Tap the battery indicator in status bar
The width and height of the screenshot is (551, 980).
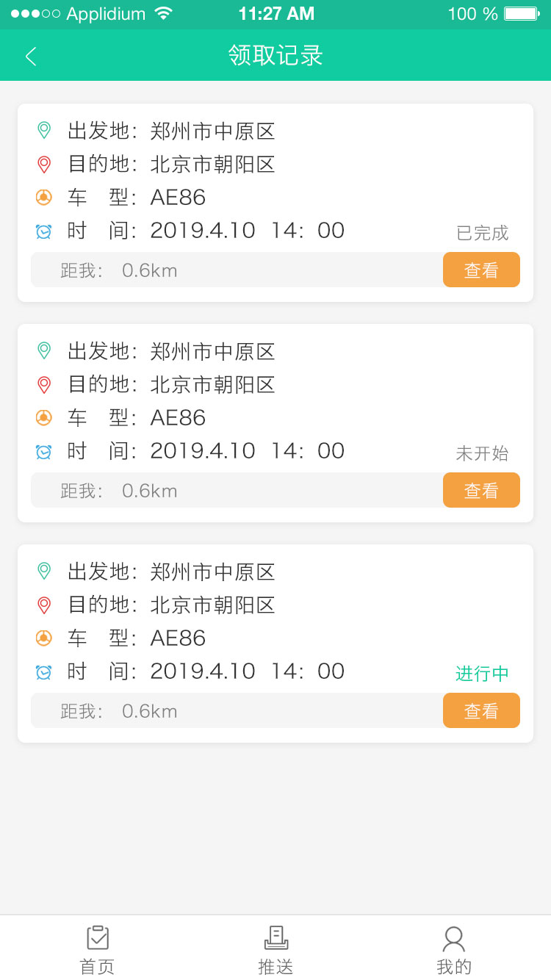pos(522,14)
